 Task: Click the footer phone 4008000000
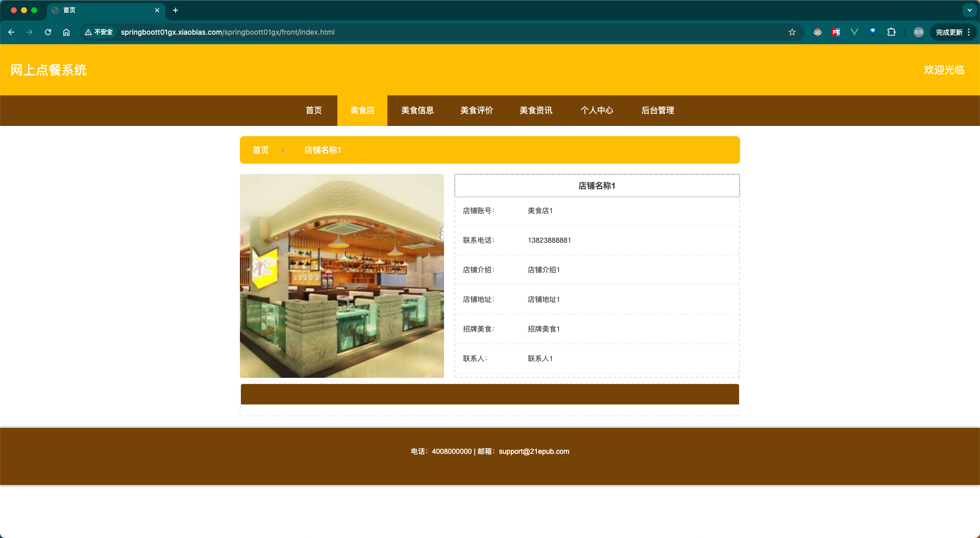[x=452, y=451]
